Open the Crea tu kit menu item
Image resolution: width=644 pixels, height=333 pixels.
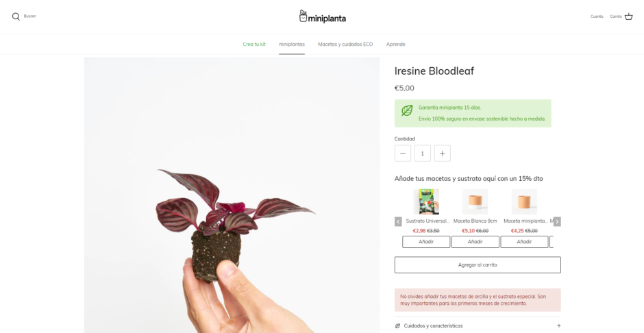pos(254,45)
